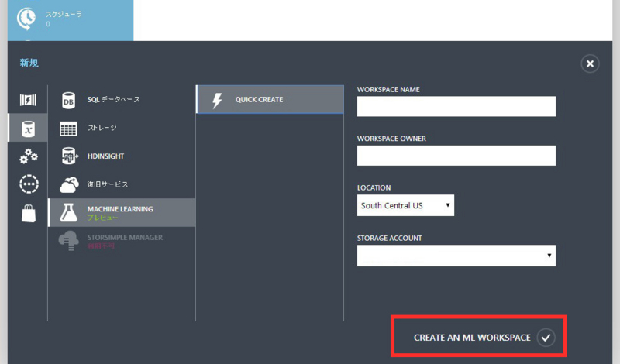Click the 新規 panel heading

[29, 63]
